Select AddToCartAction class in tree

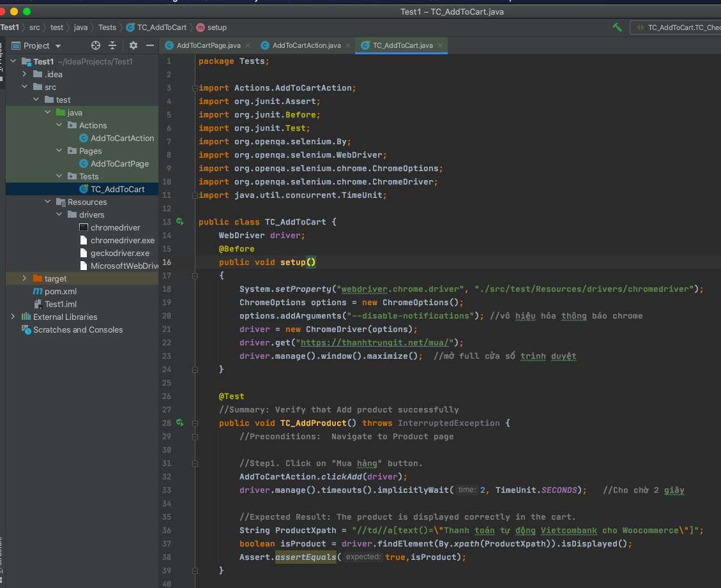[x=117, y=139]
